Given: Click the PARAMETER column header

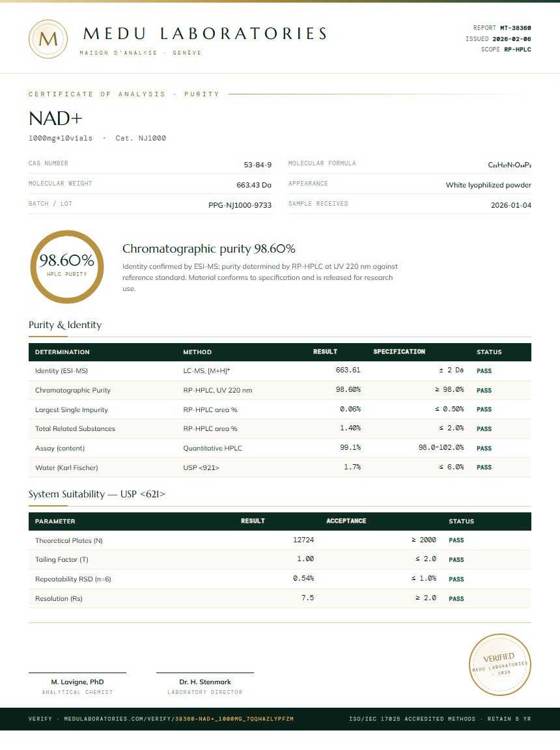Looking at the screenshot, I should point(55,521).
